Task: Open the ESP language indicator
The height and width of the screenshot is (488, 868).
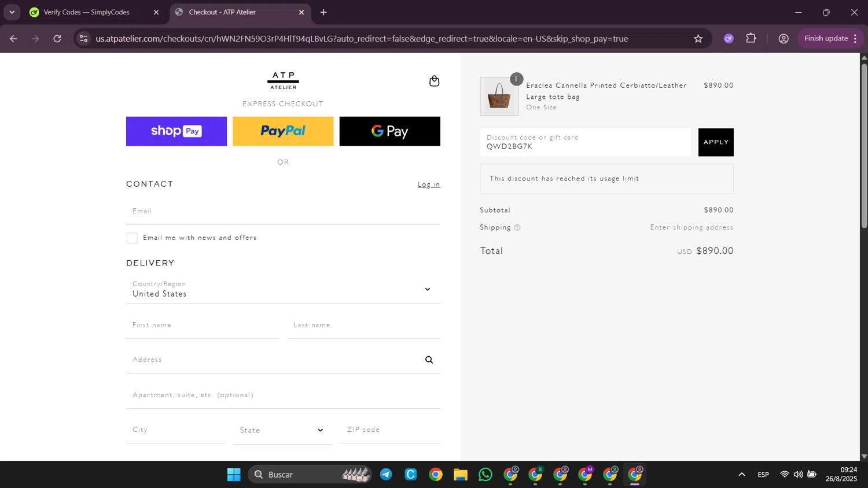Action: point(763,475)
